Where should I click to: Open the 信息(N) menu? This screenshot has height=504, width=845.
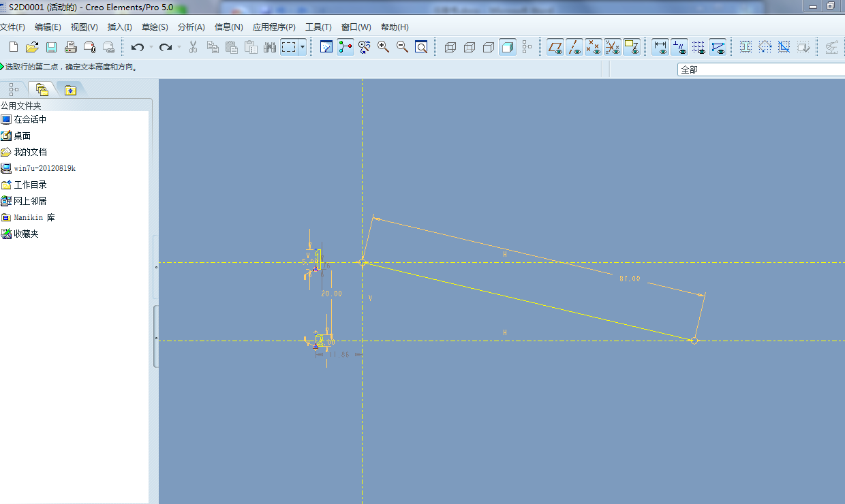click(228, 27)
